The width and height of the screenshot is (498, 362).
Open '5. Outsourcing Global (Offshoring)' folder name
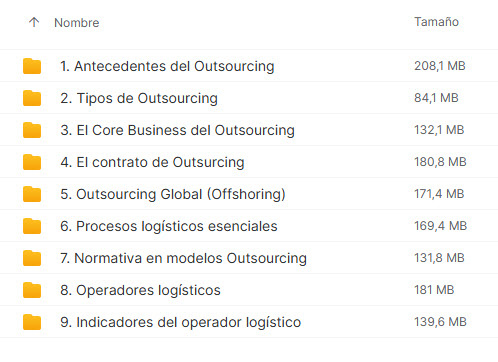click(173, 194)
